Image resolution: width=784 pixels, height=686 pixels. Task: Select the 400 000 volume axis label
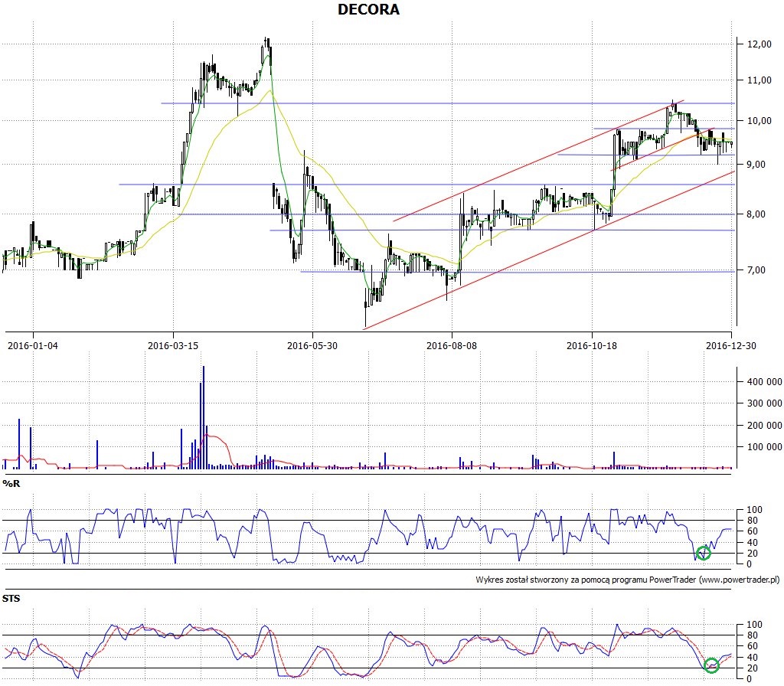[765, 381]
